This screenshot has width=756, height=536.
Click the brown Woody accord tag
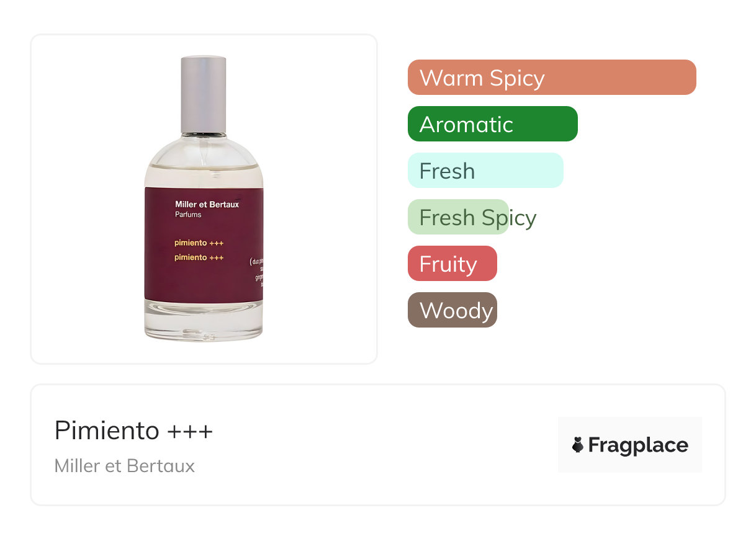tap(452, 310)
